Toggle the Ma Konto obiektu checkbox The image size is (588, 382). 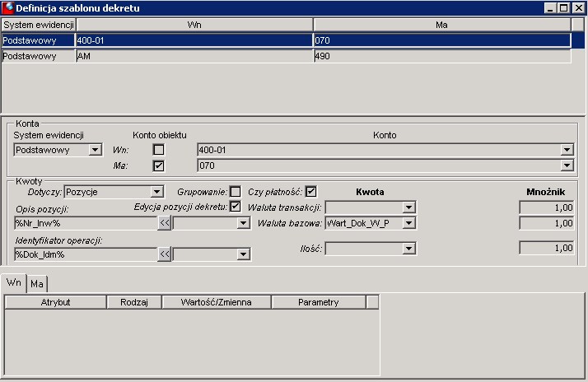pos(159,165)
